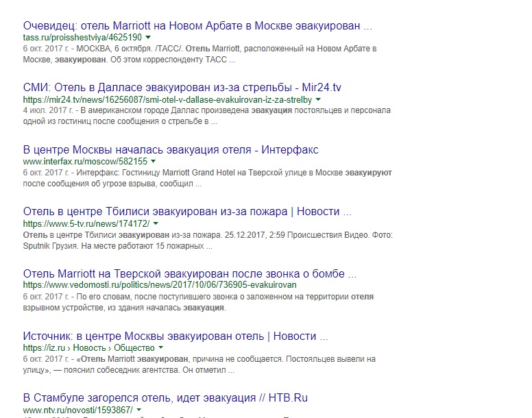The width and height of the screenshot is (532, 418).
Task: Open TASS result about Marriott on Novy Arbat
Action: [197, 26]
